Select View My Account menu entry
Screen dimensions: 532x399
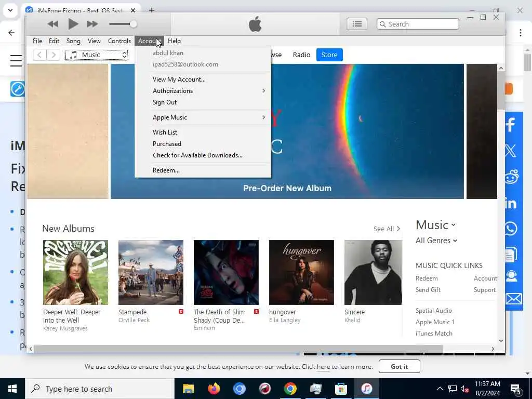click(203, 79)
